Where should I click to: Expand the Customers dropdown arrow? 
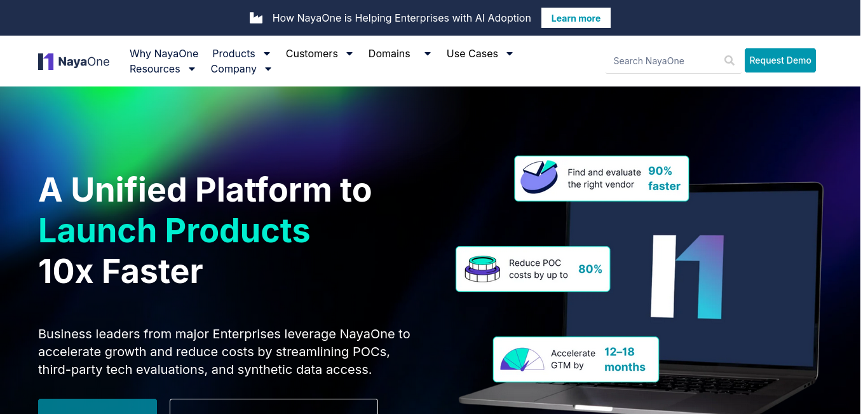(349, 53)
